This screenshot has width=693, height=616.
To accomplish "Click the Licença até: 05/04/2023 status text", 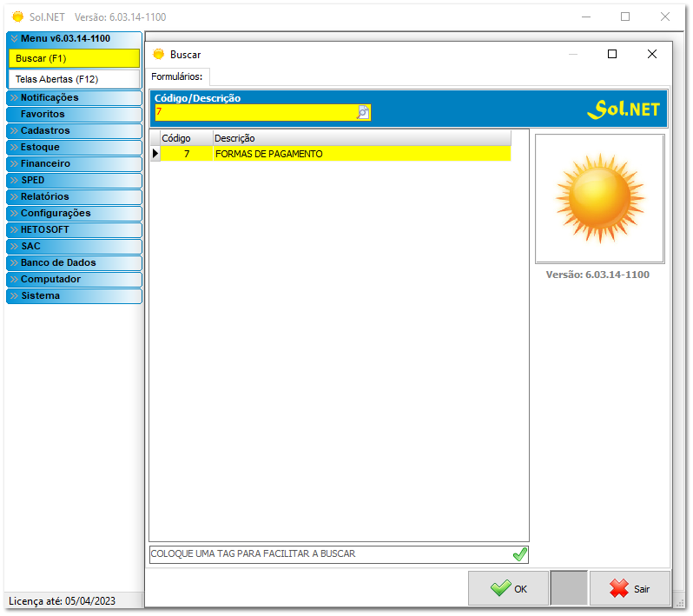I will click(62, 601).
